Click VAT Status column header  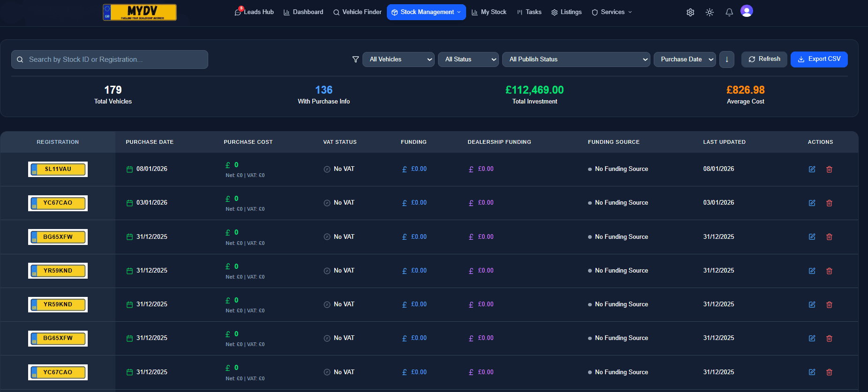click(x=340, y=142)
